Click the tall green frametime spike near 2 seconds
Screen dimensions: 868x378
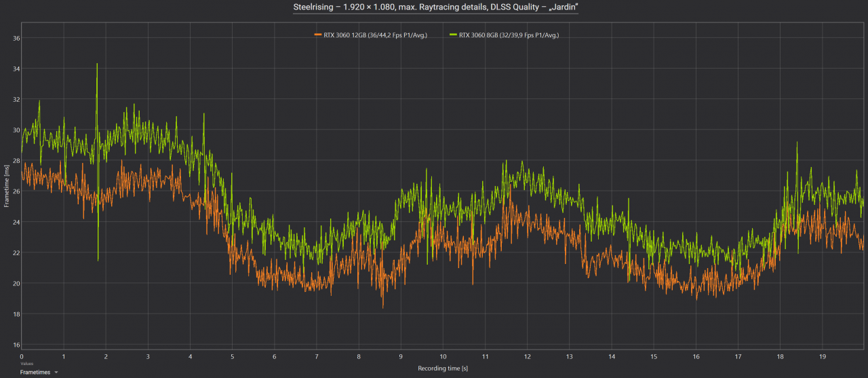point(97,102)
